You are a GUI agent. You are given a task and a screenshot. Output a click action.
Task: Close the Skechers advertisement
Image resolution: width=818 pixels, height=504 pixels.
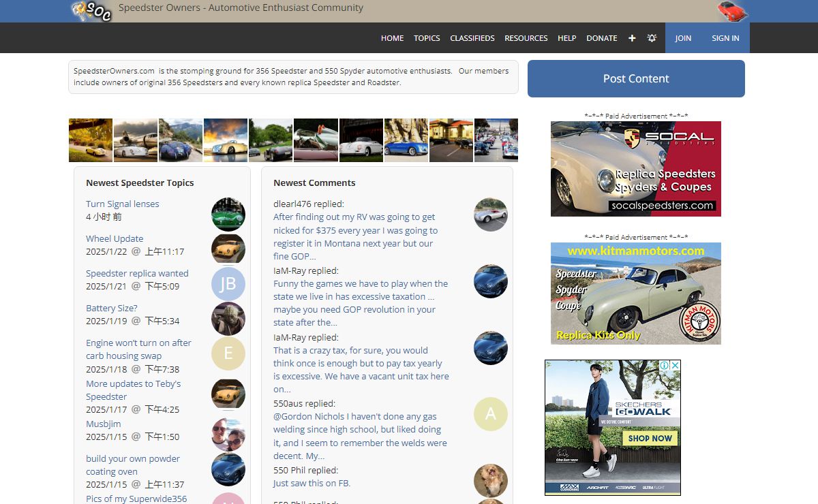tap(675, 366)
